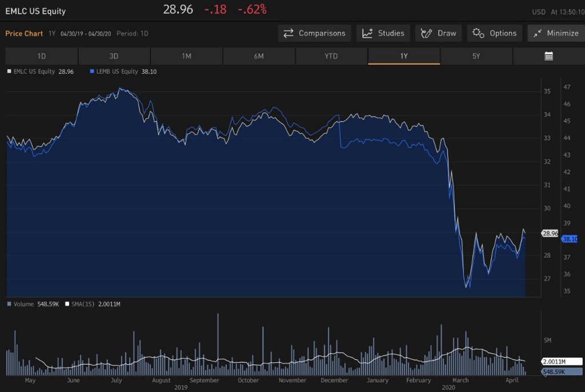Click the date range 04/30/19 - 04/30/20

click(x=86, y=34)
